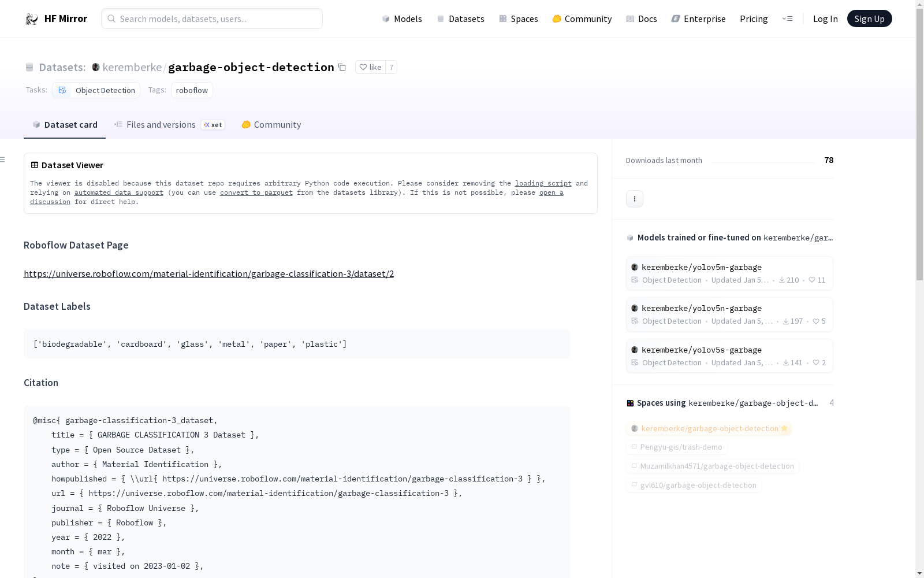Viewport: 924px width, 578px height.
Task: Click the Downloads last month count 78
Action: (829, 160)
